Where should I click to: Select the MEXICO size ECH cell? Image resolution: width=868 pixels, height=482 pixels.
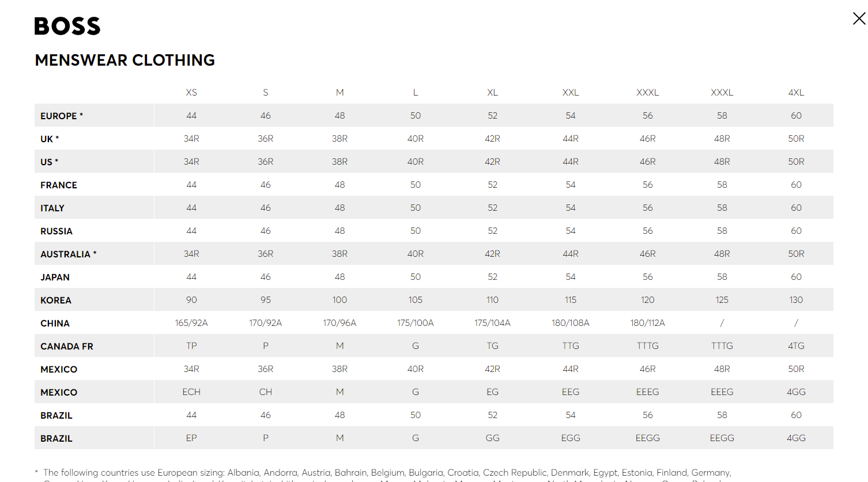(191, 392)
